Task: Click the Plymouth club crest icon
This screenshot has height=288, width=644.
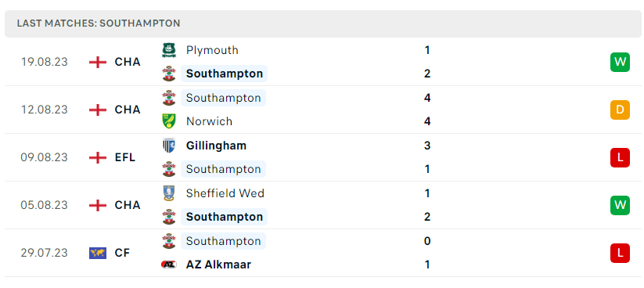Action: pyautogui.click(x=169, y=50)
